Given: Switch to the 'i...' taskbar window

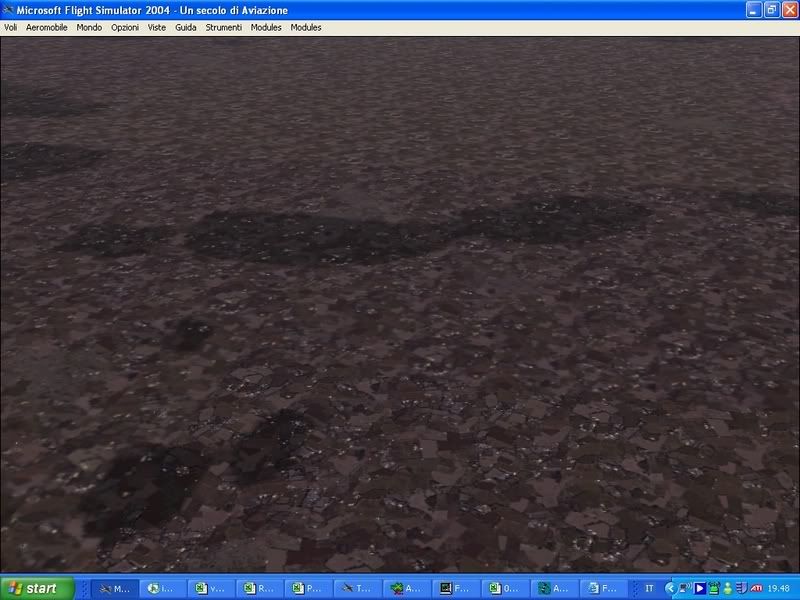Looking at the screenshot, I should [x=163, y=589].
